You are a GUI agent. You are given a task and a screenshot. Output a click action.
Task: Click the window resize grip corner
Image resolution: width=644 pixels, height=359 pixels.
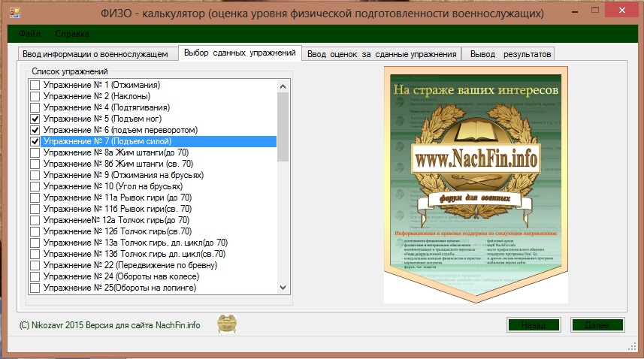pos(633,347)
